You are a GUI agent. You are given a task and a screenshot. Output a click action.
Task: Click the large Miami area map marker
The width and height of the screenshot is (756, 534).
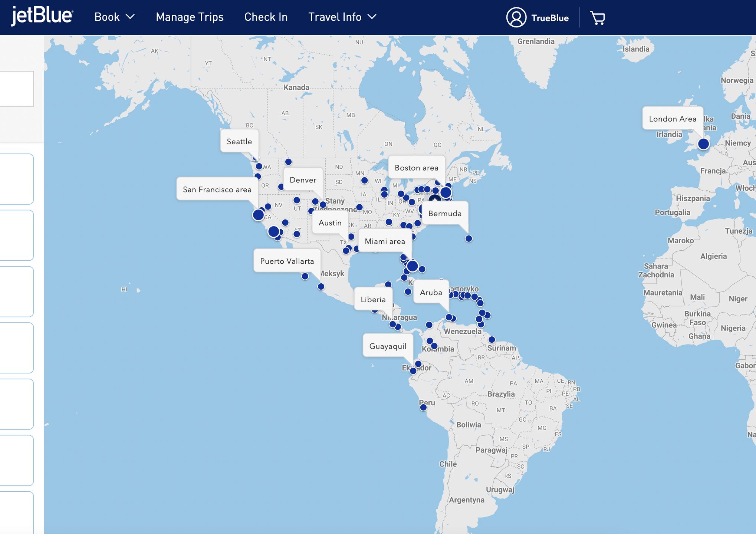[412, 266]
